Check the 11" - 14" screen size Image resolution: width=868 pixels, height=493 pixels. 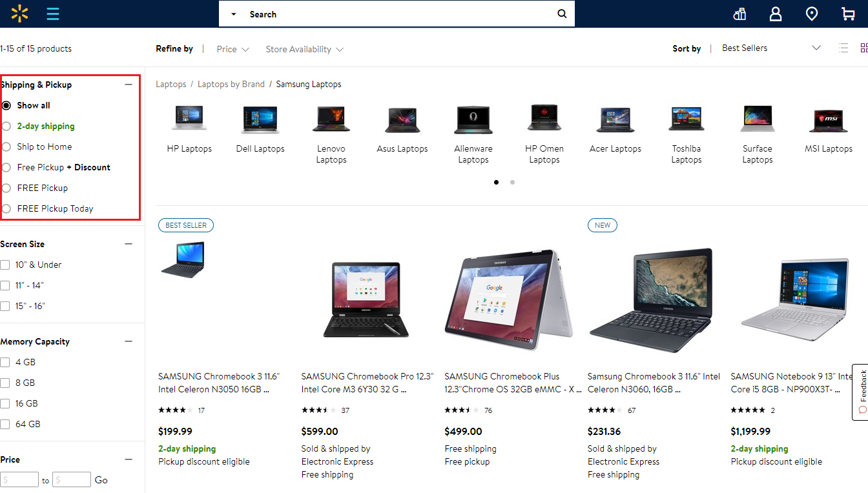(x=5, y=285)
